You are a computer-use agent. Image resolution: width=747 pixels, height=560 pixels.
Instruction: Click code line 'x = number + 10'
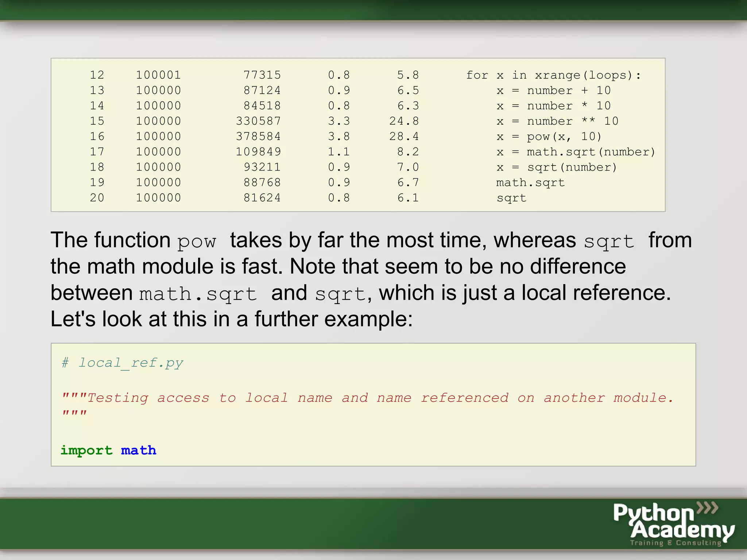click(553, 90)
